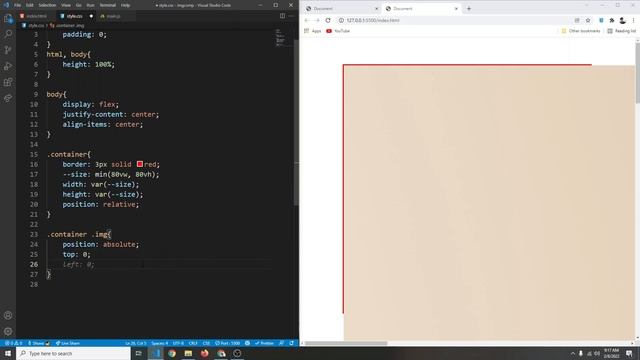640x360 pixels.
Task: Open the Chrome three-dot menu
Action: coord(633,20)
